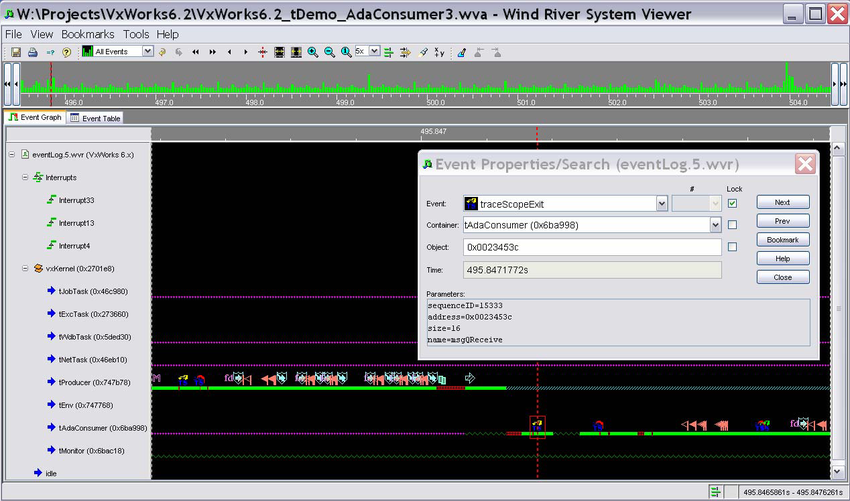
Task: Collapse the eventLog.5.wvr tree node
Action: 11,155
